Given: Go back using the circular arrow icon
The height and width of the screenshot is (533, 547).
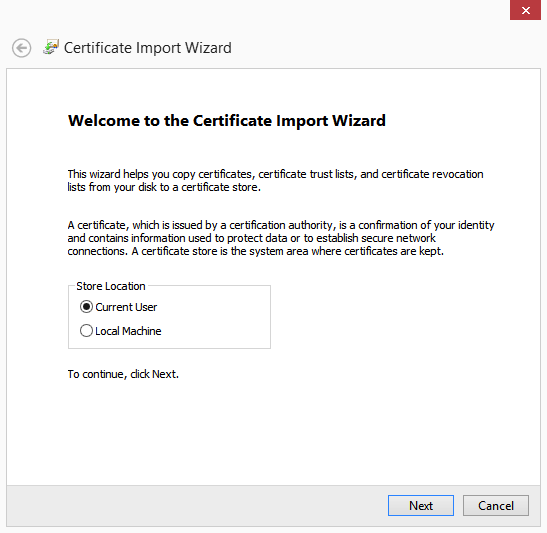Looking at the screenshot, I should click(21, 48).
